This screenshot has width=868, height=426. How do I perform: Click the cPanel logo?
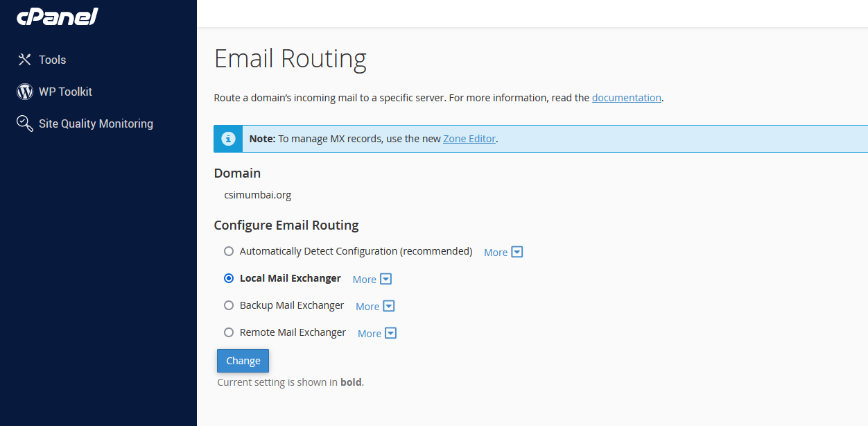[57, 16]
